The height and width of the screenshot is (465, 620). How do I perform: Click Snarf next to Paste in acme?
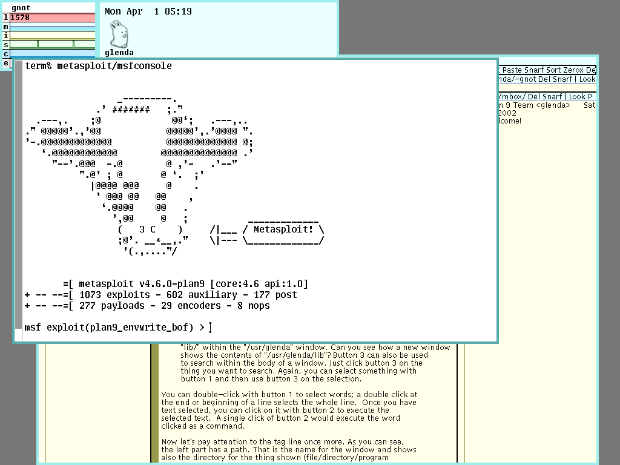coord(530,69)
